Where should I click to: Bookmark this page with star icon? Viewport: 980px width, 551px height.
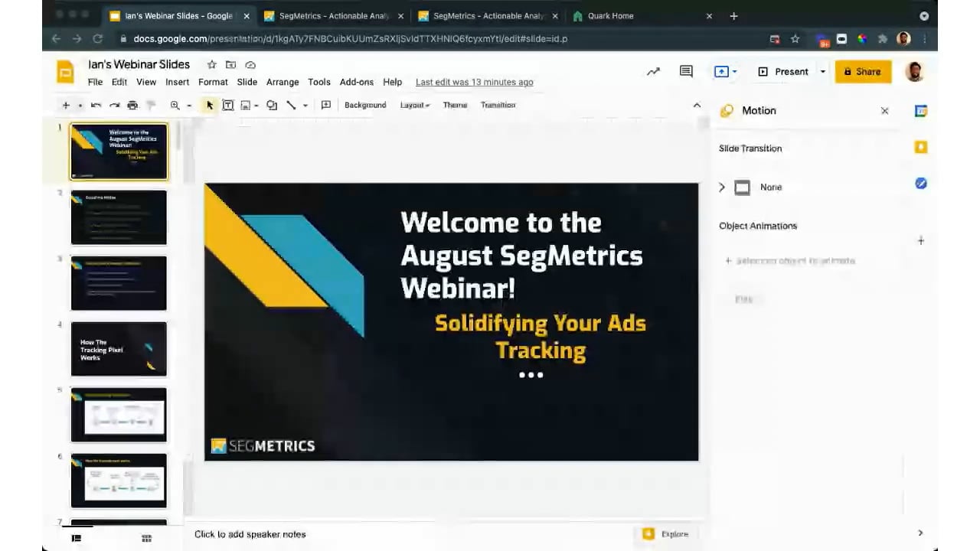coord(795,39)
